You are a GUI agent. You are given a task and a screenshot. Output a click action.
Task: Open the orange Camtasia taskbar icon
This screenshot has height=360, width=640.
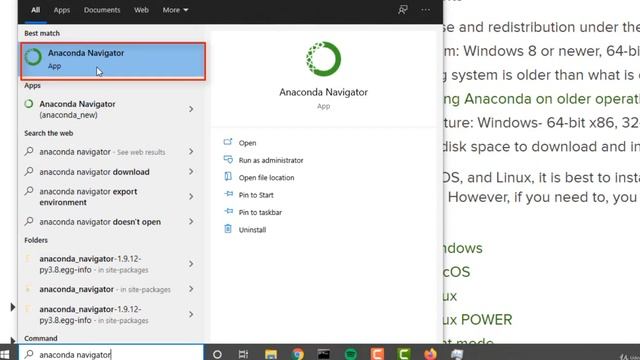[x=377, y=354]
